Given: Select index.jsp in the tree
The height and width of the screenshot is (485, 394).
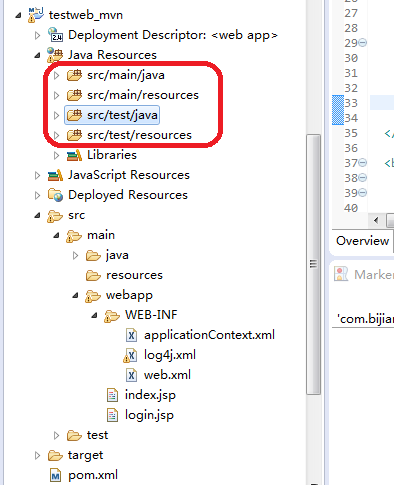Looking at the screenshot, I should tap(150, 395).
